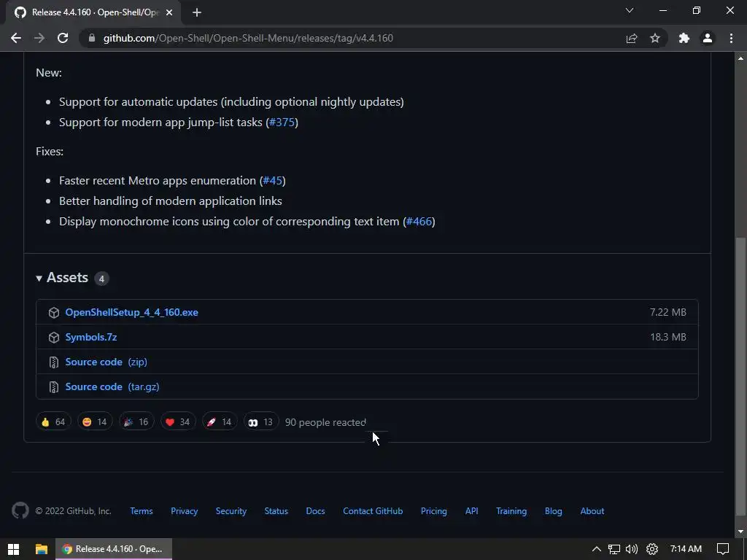Open volume control tray icon
Screen dimensions: 747x560
point(632,549)
